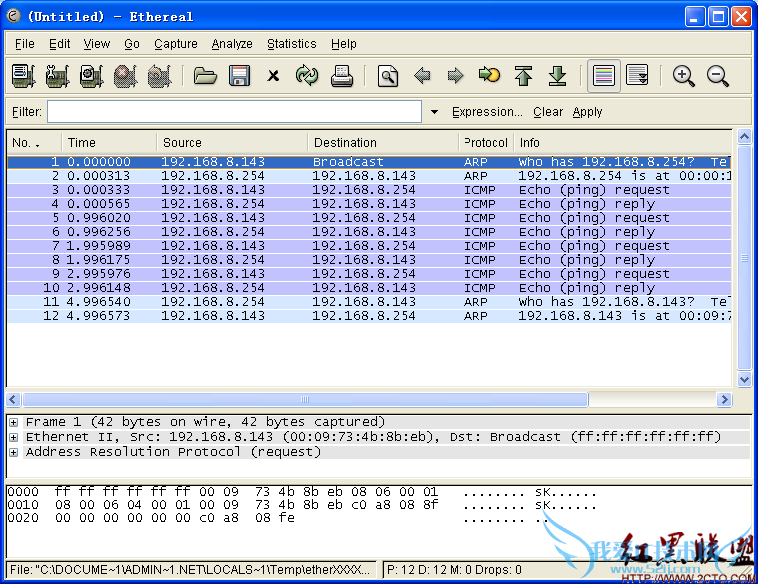Image resolution: width=758 pixels, height=584 pixels.
Task: Open the filter history dropdown arrow
Action: (x=434, y=112)
